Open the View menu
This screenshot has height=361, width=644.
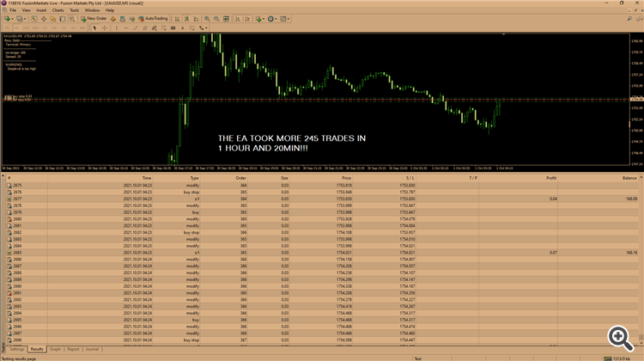point(27,10)
